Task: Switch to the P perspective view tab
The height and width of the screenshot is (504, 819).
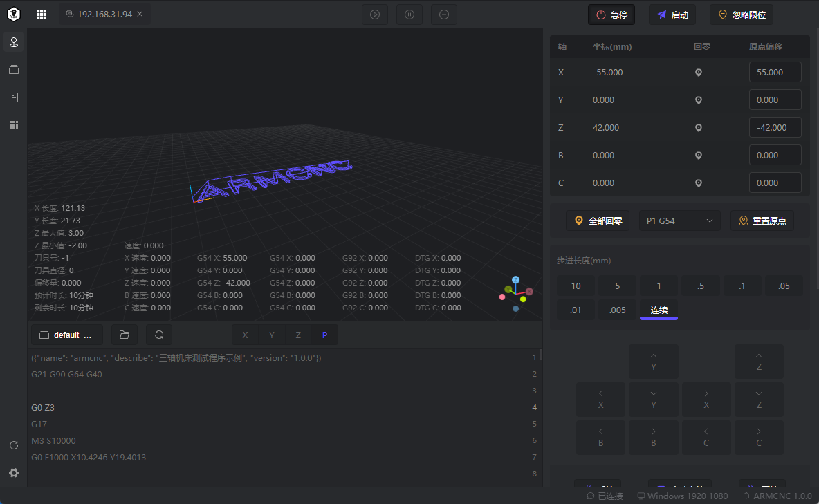Action: (325, 335)
